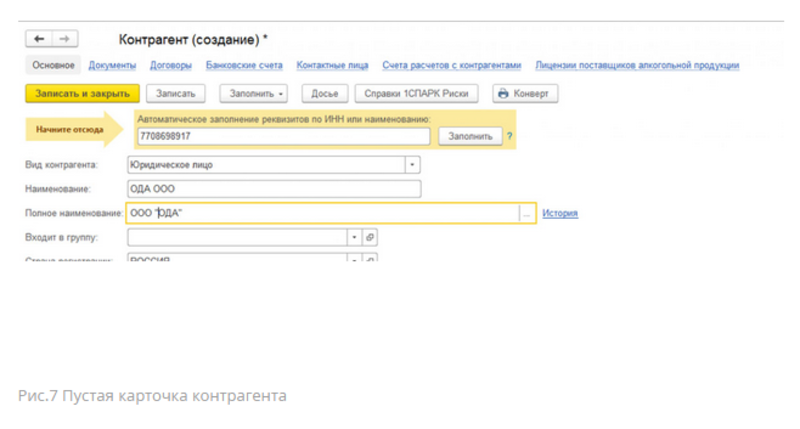Click the forward navigation arrow

click(64, 39)
